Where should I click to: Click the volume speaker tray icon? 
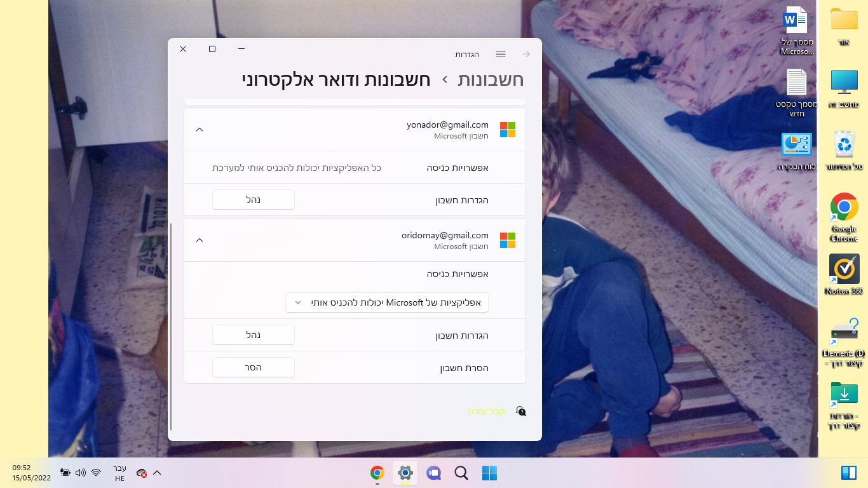tap(81, 473)
